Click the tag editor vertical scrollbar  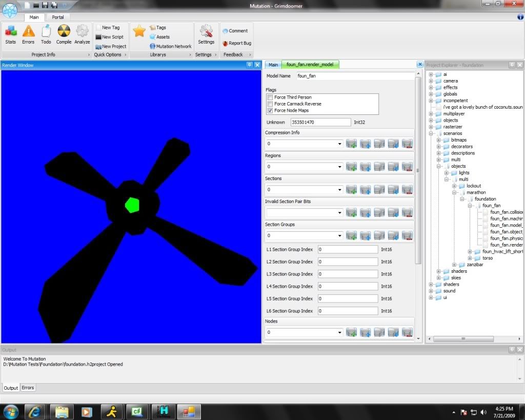click(418, 170)
